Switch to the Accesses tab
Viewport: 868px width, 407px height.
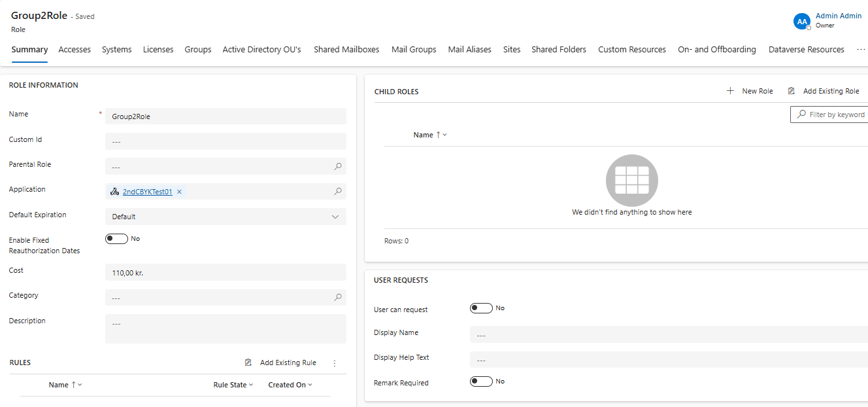click(x=75, y=50)
